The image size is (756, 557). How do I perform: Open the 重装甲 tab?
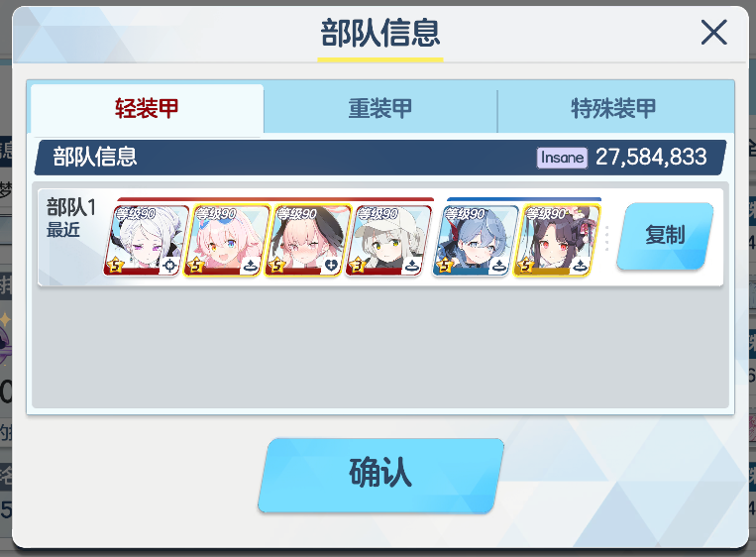380,108
